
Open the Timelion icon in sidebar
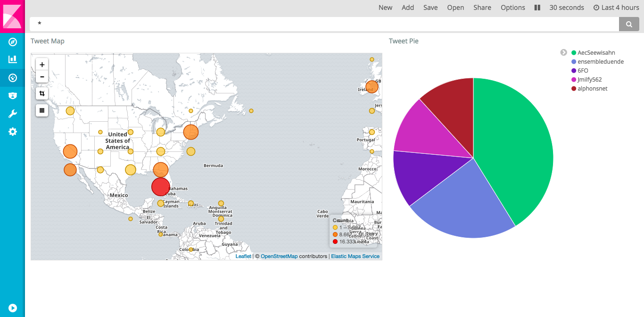point(13,96)
